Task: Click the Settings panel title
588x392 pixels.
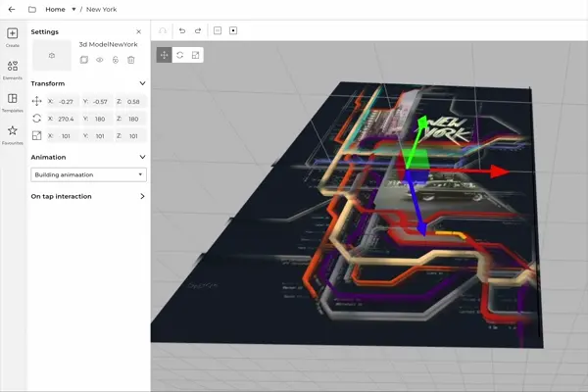Action: [x=45, y=32]
